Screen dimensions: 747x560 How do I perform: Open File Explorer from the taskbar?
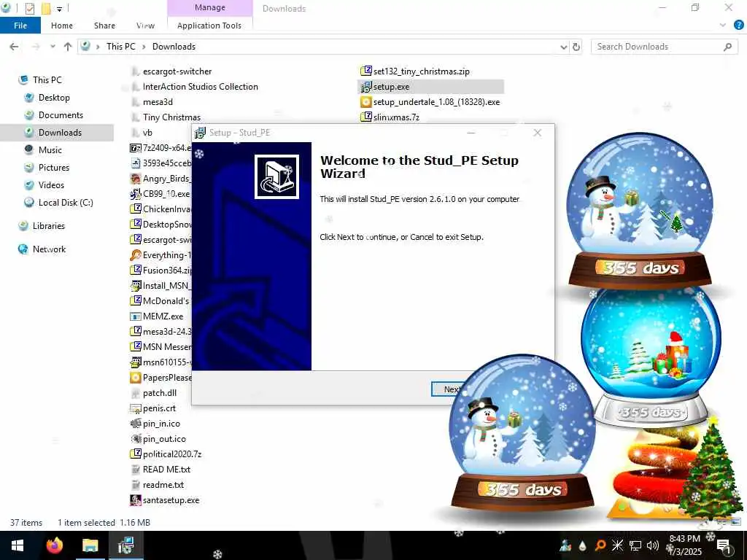(x=90, y=545)
